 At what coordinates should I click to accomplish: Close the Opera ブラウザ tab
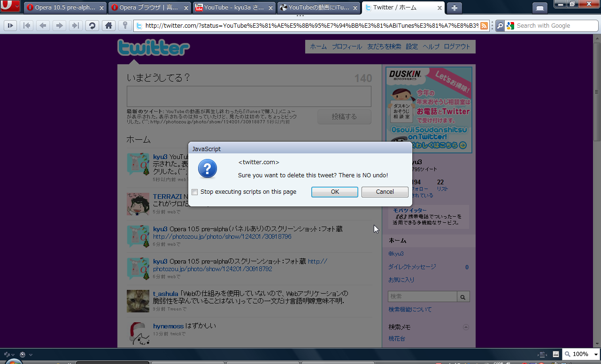pyautogui.click(x=186, y=8)
